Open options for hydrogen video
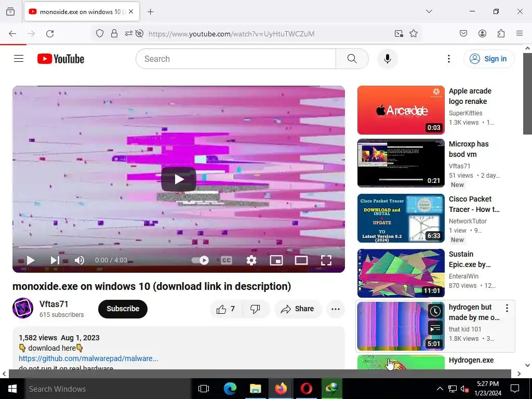This screenshot has width=532, height=399. [507, 308]
